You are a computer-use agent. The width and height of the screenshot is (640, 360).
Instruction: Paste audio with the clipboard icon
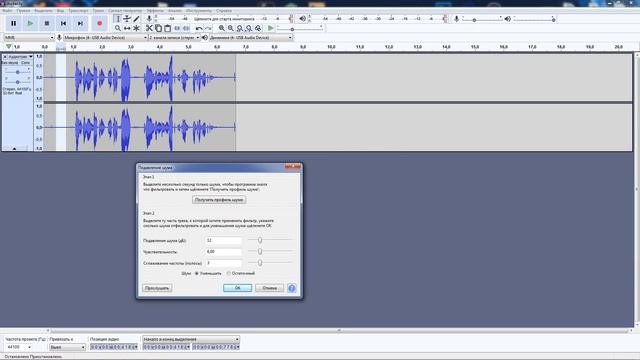click(167, 28)
